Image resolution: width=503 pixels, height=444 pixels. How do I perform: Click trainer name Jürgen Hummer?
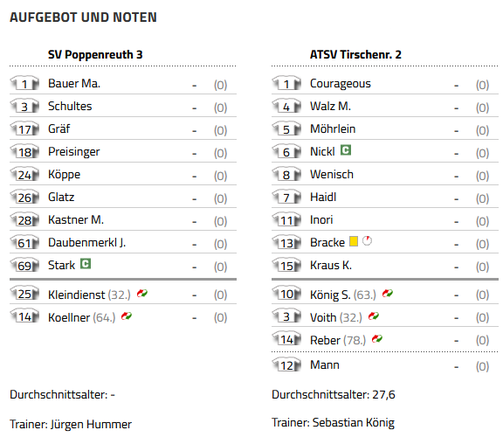click(91, 424)
